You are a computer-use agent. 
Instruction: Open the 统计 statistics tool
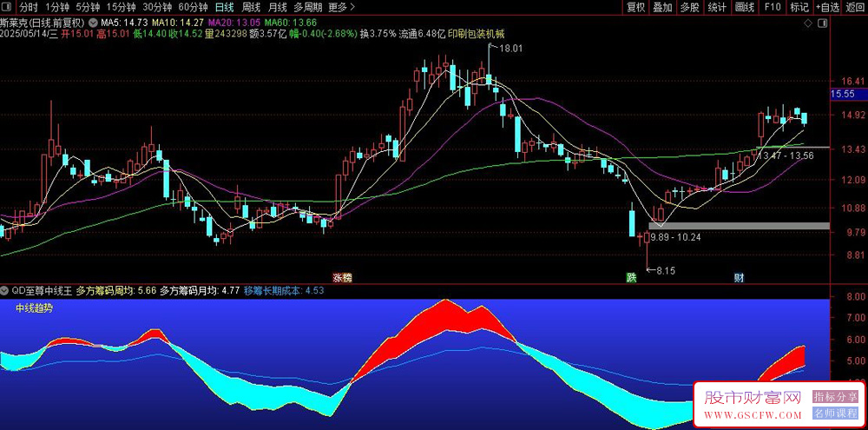pyautogui.click(x=718, y=7)
